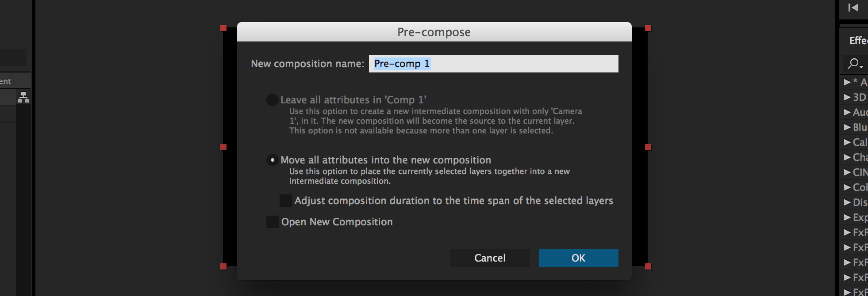Click the new composition name field
This screenshot has width=868, height=296.
(493, 64)
